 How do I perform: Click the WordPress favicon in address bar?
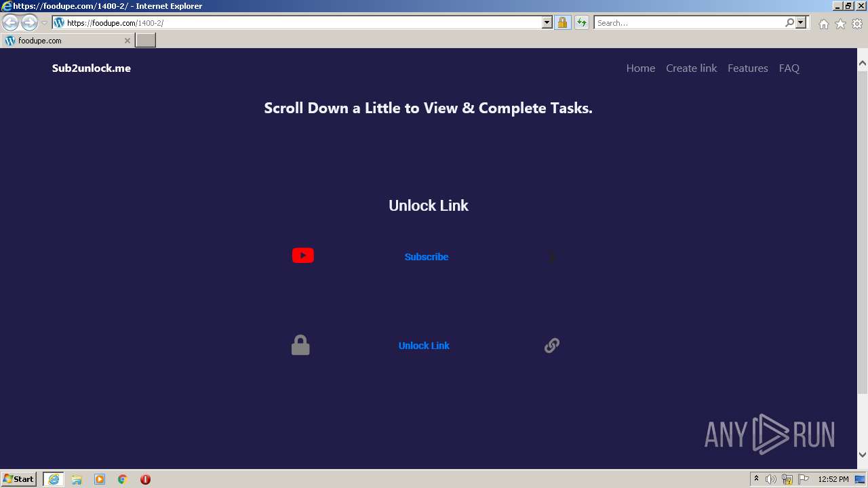[x=59, y=22]
